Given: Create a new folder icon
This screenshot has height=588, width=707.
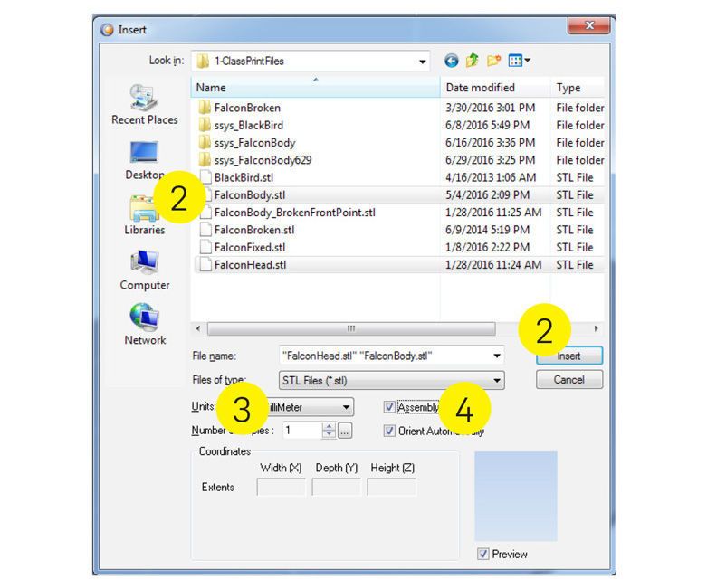Looking at the screenshot, I should click(493, 61).
